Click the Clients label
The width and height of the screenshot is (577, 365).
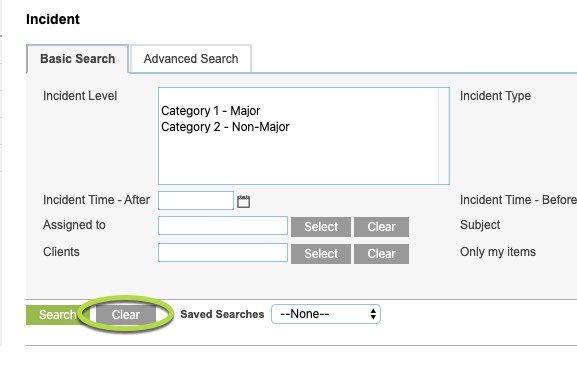click(61, 252)
